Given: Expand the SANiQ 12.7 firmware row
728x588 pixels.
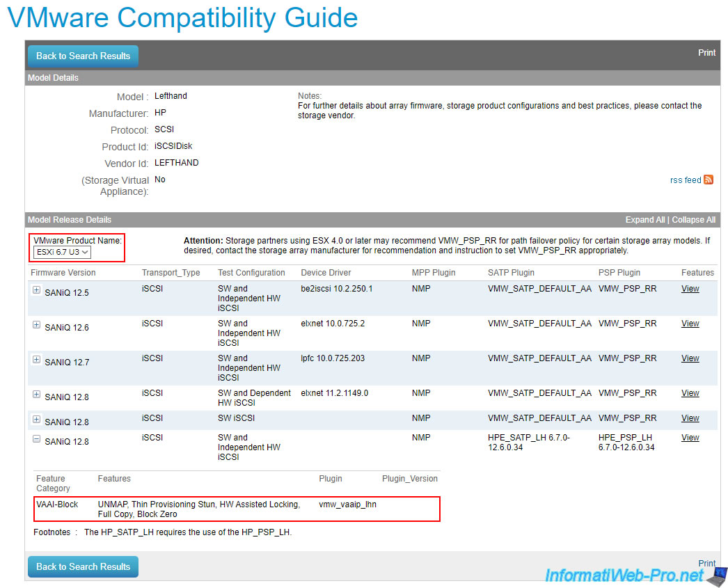Looking at the screenshot, I should tap(36, 360).
